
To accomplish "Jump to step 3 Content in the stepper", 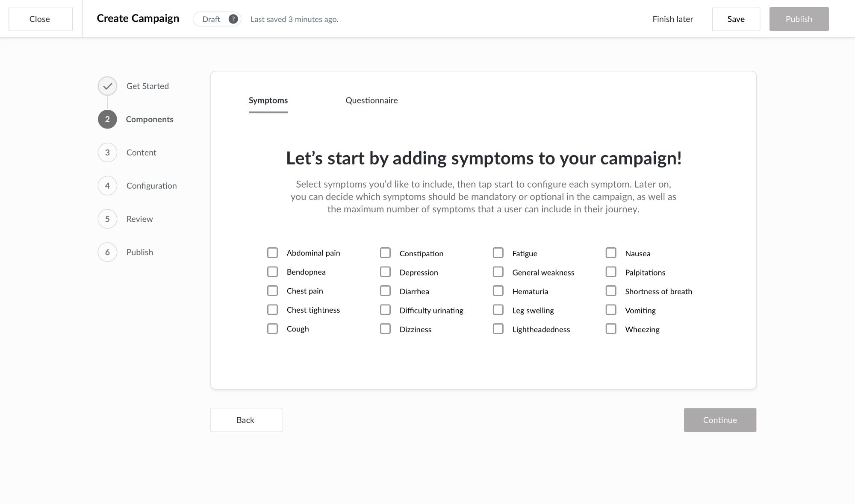I will [107, 152].
